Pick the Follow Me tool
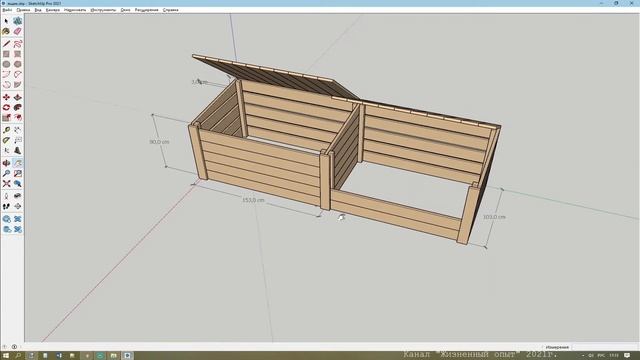This screenshot has height=360, width=640. coord(18,107)
